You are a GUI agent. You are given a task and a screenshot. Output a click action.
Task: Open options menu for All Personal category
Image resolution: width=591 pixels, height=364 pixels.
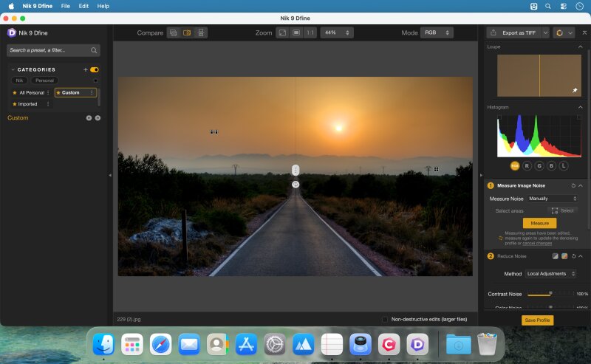coord(48,93)
